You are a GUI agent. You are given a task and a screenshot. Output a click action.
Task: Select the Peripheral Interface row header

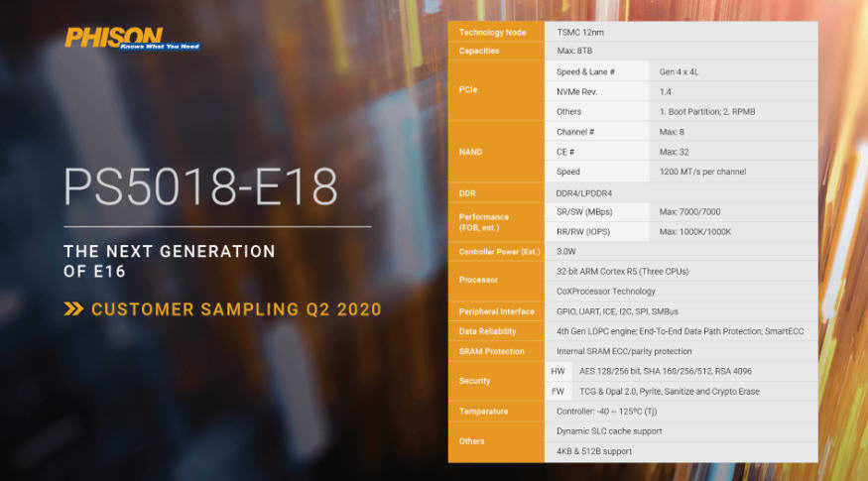(x=496, y=311)
